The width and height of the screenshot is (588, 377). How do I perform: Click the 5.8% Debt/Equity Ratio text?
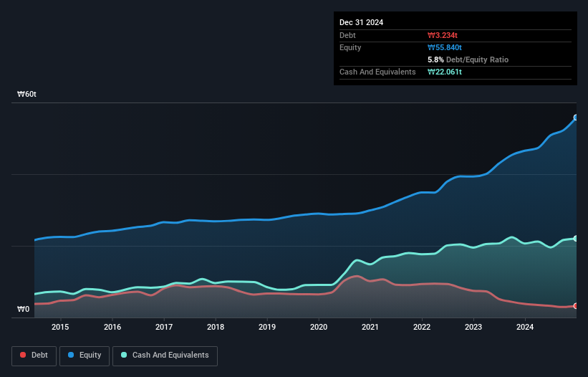(468, 59)
